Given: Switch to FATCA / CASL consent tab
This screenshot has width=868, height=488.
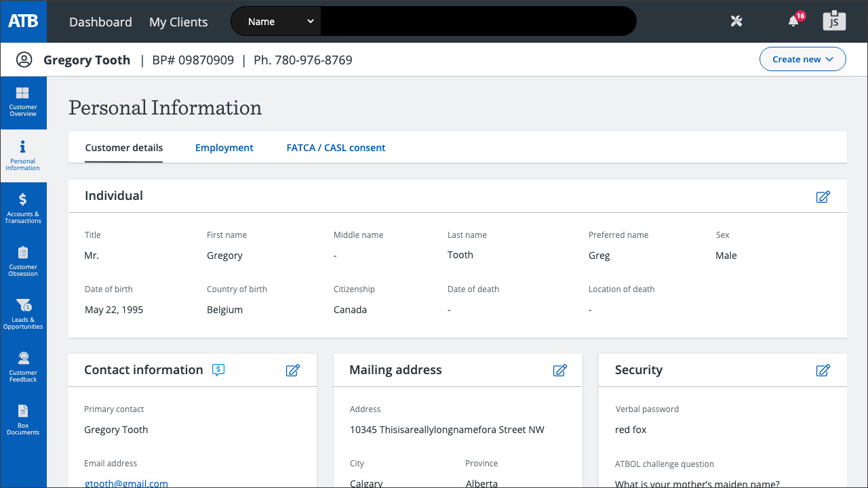Looking at the screenshot, I should click(336, 148).
